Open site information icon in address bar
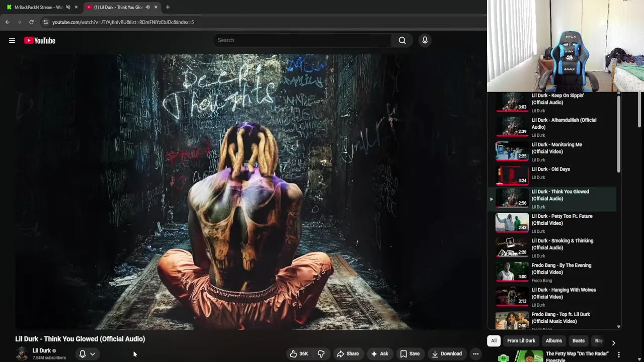Screen dimensions: 644x362 click(45, 22)
